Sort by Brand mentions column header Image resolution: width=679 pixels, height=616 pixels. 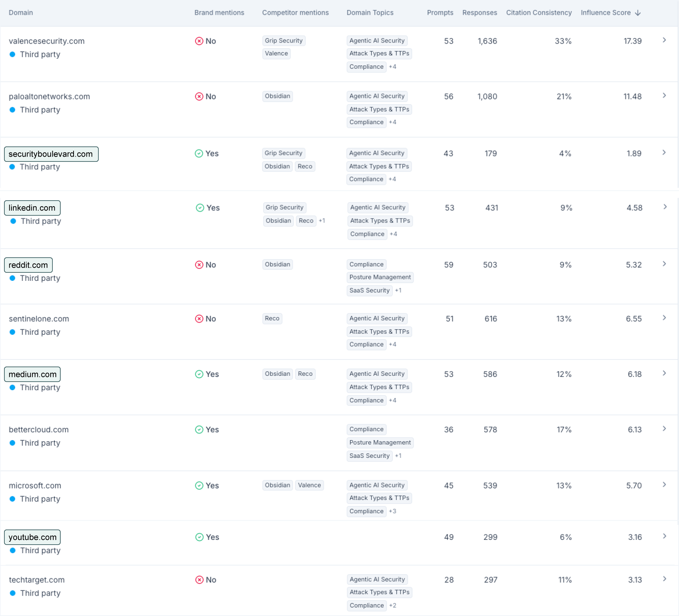coord(219,13)
